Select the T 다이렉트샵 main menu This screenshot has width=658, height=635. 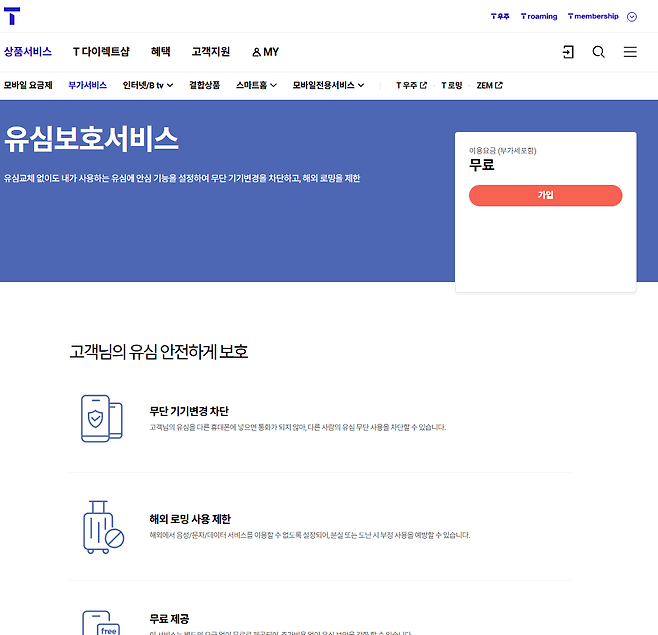click(x=101, y=52)
